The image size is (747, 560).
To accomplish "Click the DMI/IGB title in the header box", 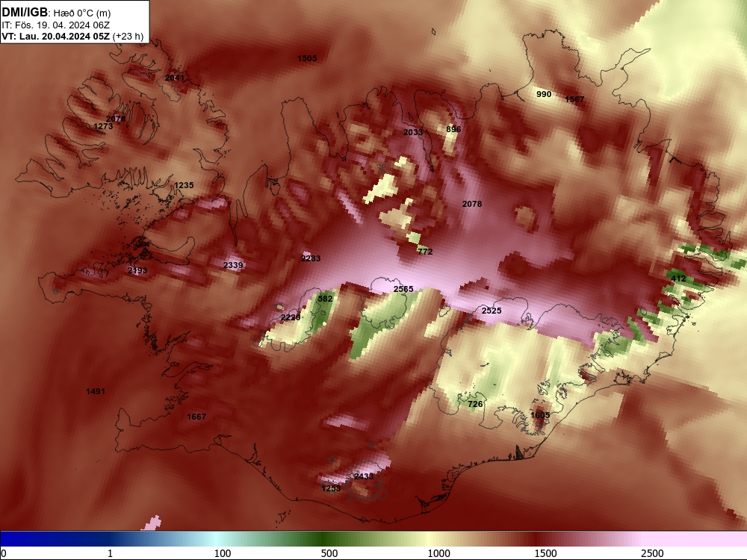I will click(x=25, y=13).
